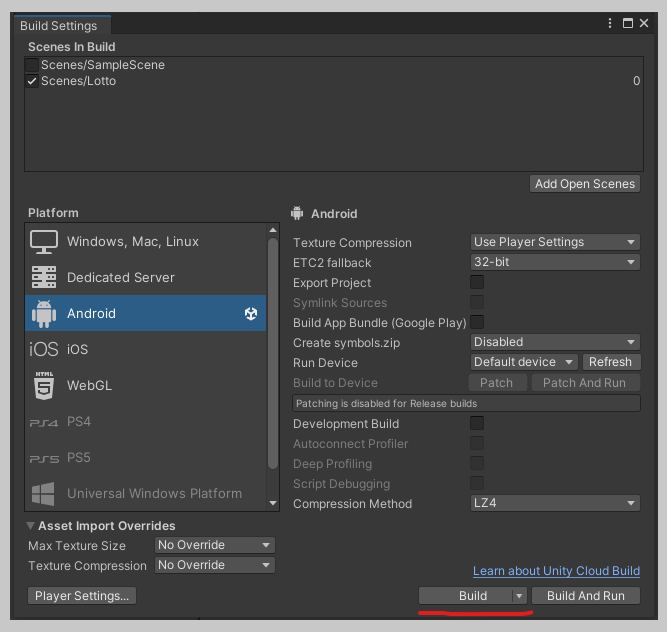Click the Lotto scene build index 0

pyautogui.click(x=636, y=81)
